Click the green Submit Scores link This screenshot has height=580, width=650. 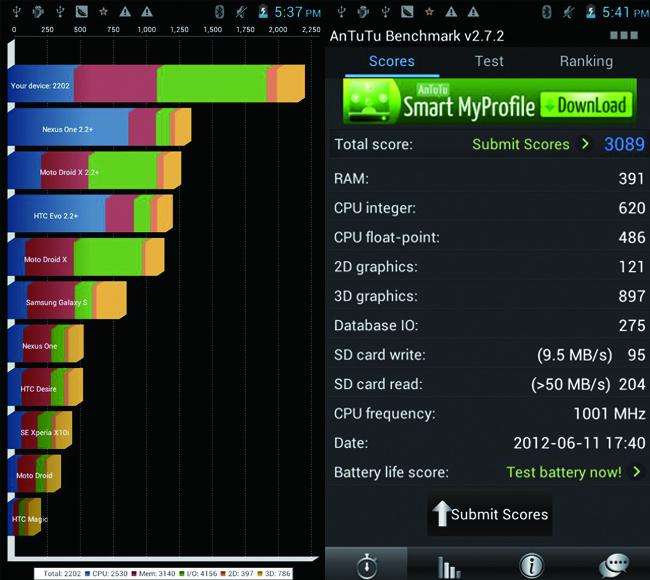[x=521, y=144]
